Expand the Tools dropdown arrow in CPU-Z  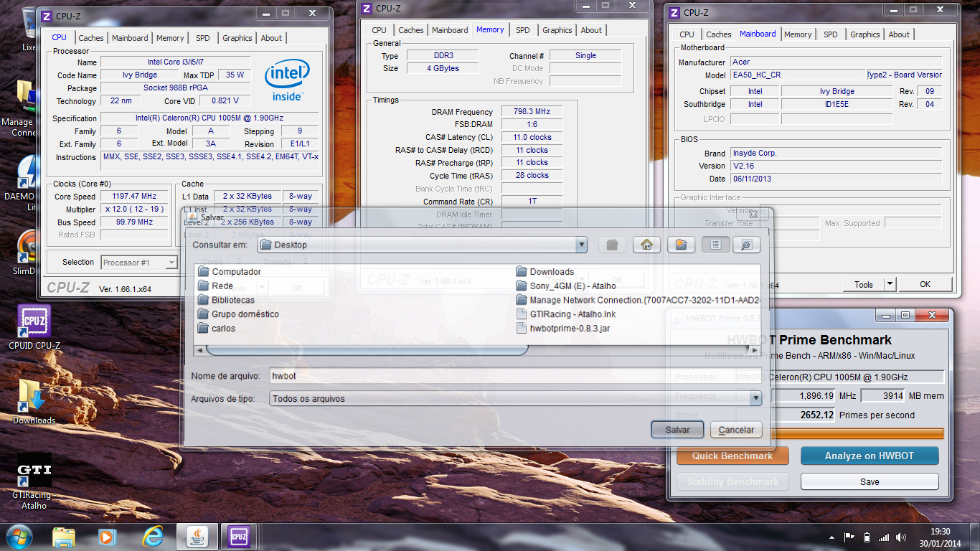click(890, 284)
